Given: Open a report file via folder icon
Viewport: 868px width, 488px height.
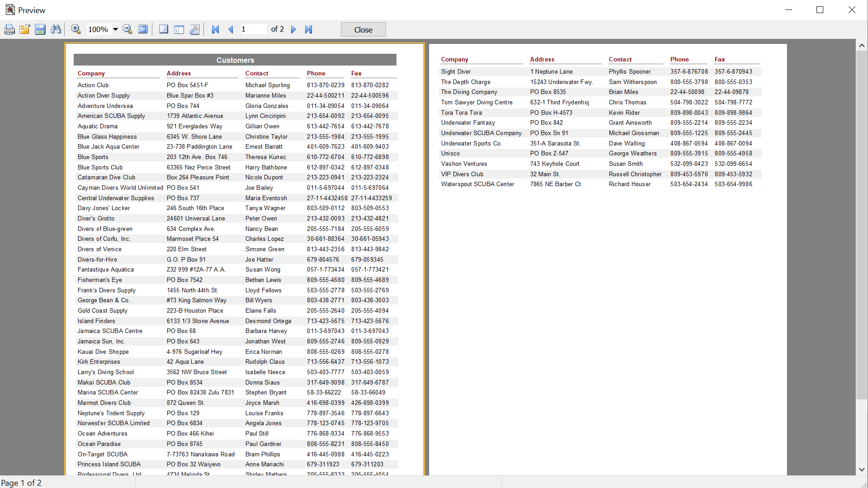Looking at the screenshot, I should click(25, 29).
